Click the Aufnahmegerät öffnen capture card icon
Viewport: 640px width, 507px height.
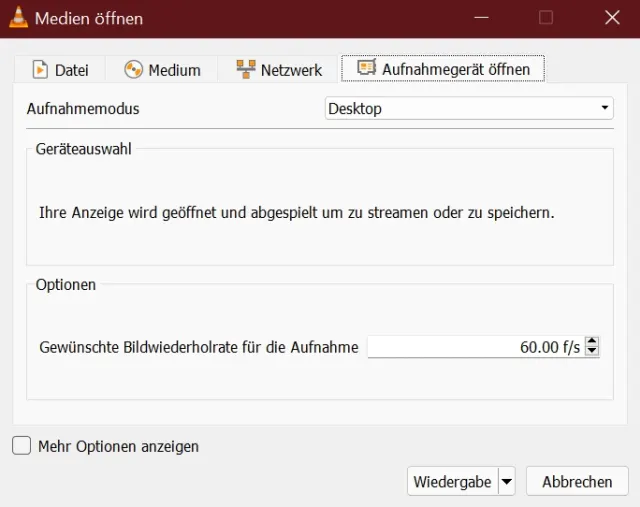click(366, 69)
